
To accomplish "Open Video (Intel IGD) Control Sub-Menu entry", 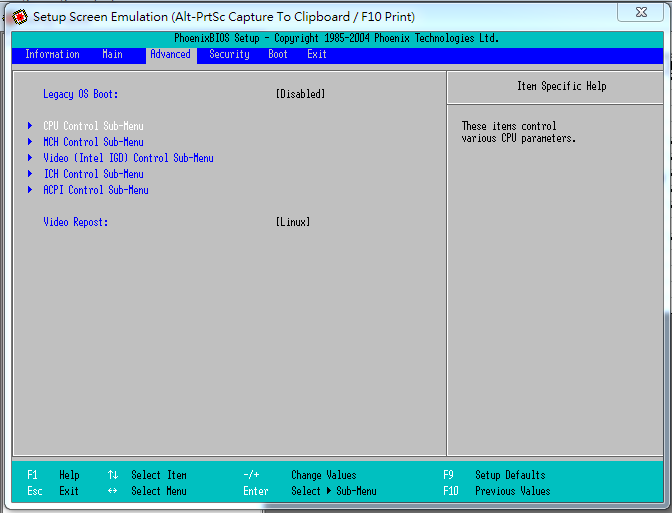I will (x=129, y=158).
